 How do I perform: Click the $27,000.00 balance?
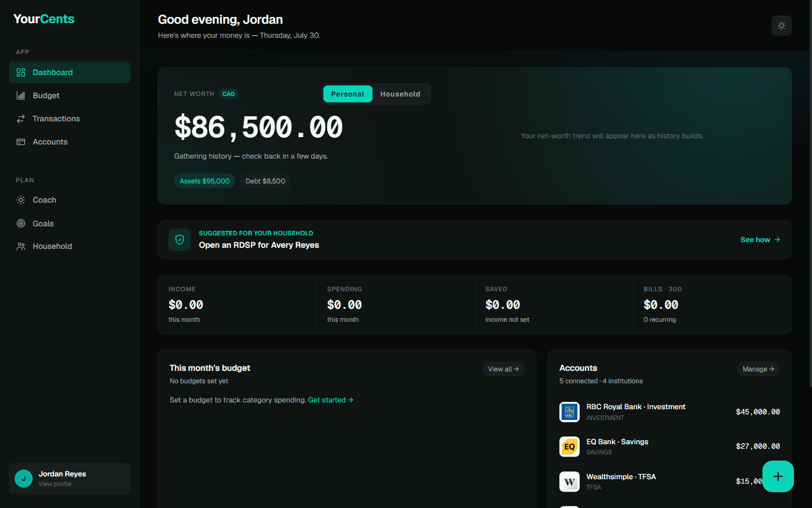758,446
